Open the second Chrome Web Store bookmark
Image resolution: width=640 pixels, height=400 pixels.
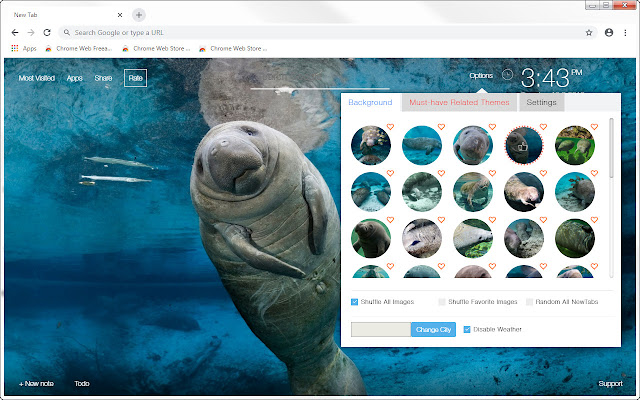pyautogui.click(x=156, y=48)
